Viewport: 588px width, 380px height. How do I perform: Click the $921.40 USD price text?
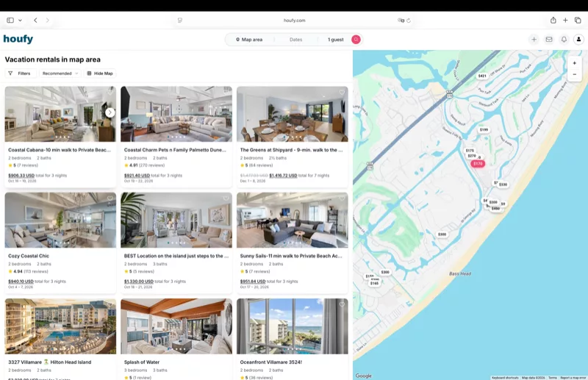pyautogui.click(x=137, y=175)
